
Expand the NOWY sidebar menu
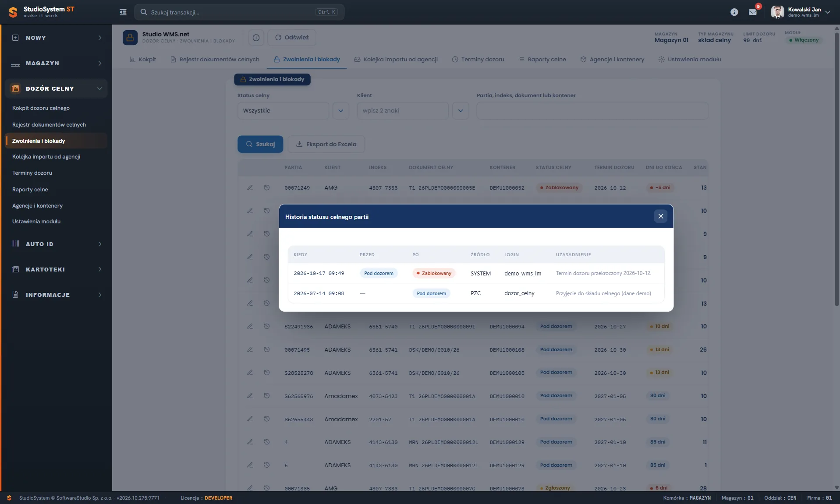56,38
